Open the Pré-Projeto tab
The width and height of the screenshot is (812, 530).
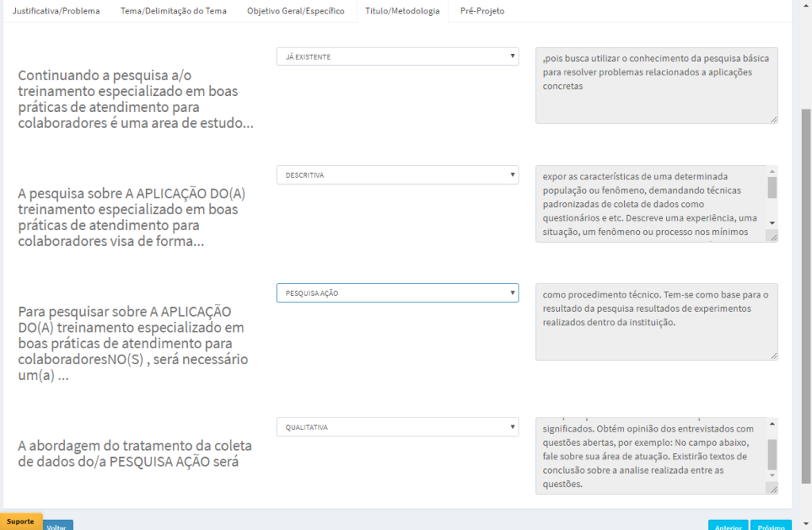[x=481, y=12]
